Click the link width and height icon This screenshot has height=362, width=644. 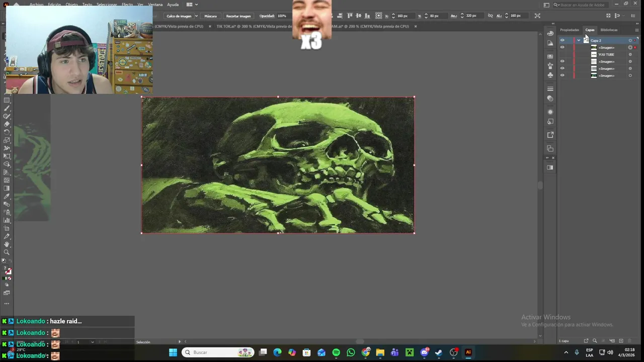click(490, 16)
